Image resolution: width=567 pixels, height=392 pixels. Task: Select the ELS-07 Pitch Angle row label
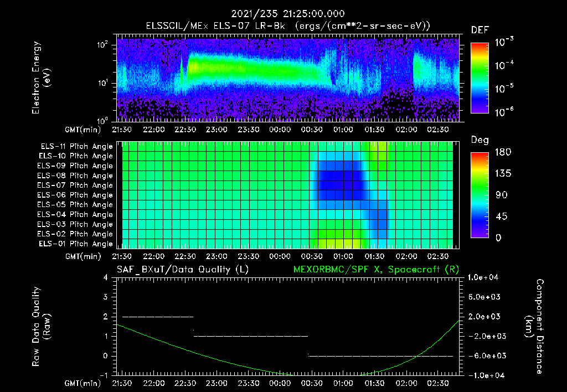(75, 185)
